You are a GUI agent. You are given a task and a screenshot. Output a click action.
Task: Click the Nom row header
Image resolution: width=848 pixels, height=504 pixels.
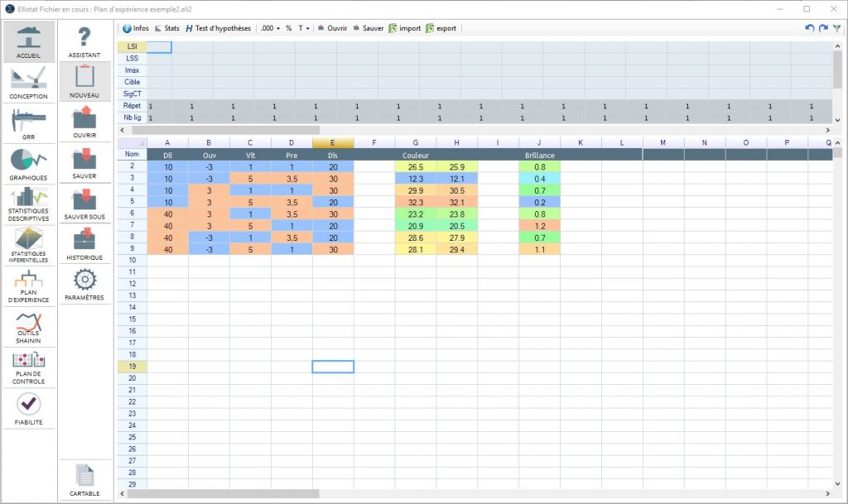(x=132, y=155)
